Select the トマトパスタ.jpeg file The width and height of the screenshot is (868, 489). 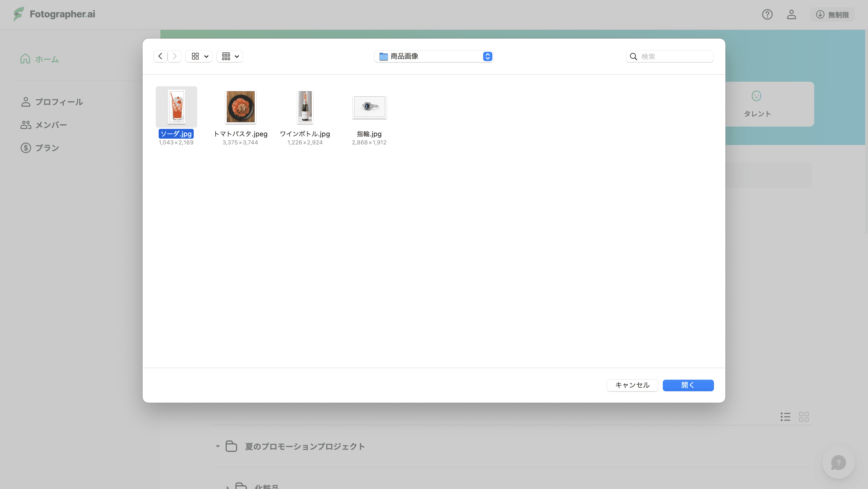tap(241, 107)
